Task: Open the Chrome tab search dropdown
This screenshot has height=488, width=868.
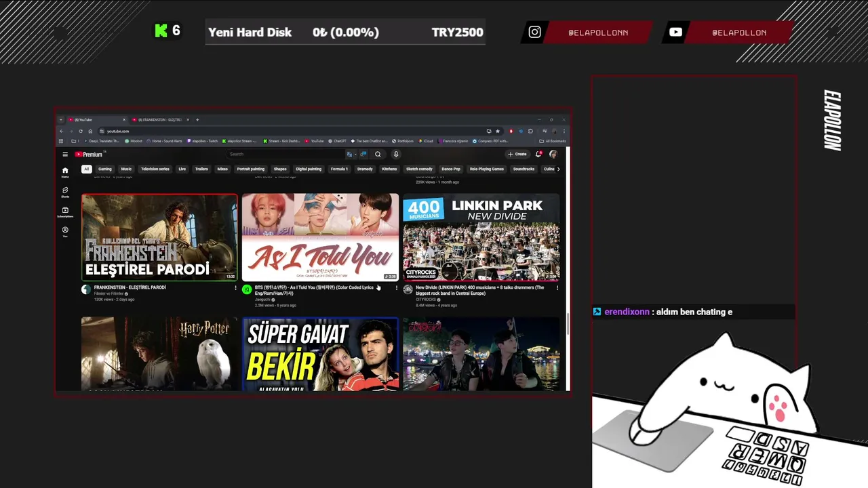Action: (60, 120)
